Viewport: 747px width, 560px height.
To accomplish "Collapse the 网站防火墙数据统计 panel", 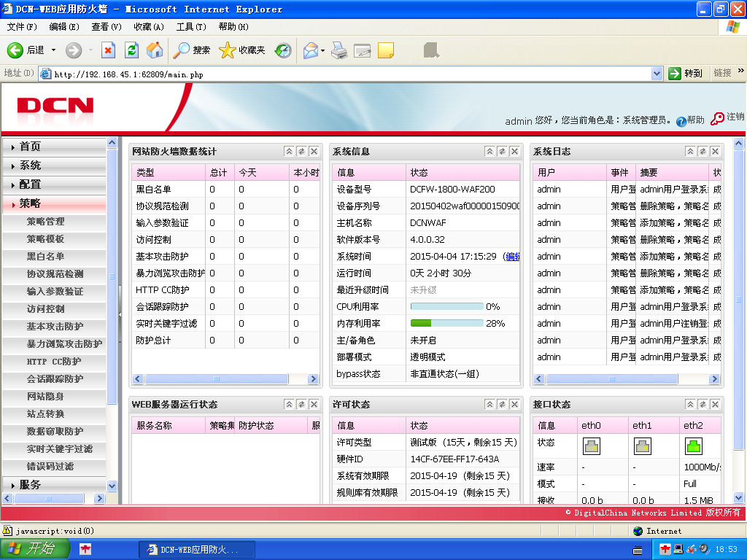I will pyautogui.click(x=289, y=152).
